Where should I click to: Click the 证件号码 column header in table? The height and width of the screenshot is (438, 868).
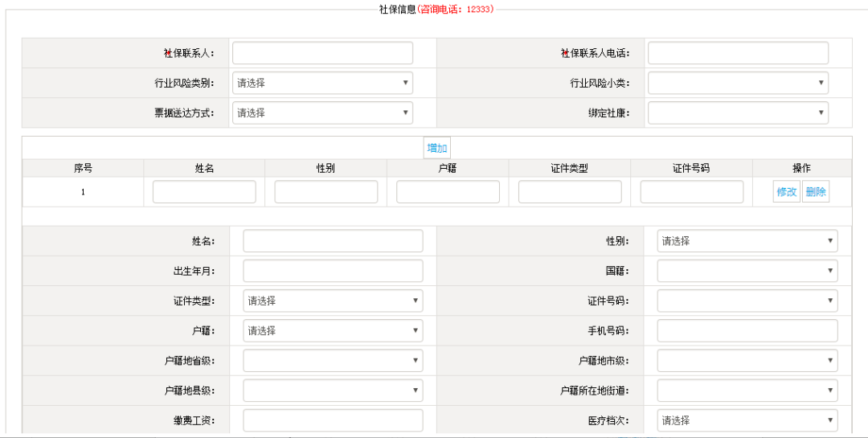pyautogui.click(x=691, y=168)
